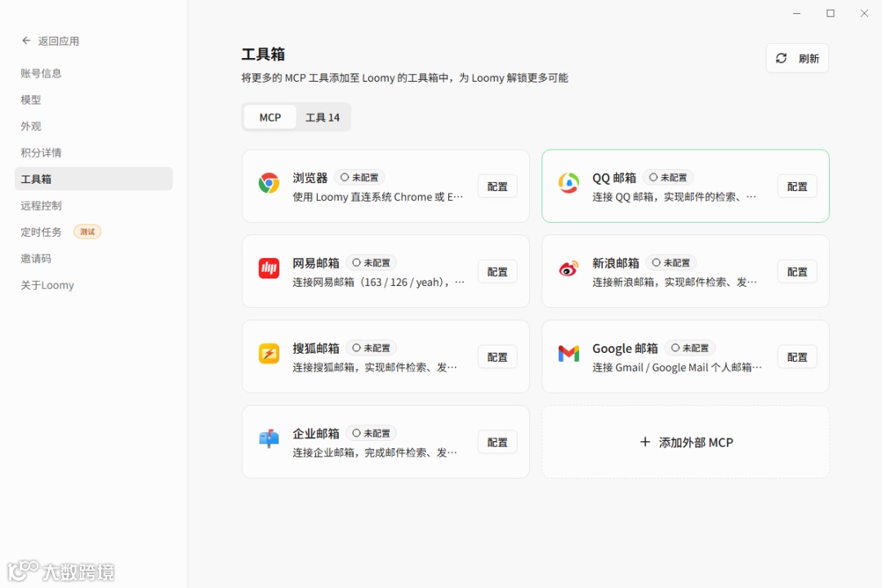Click the 测试 badge beside 定时任务
The image size is (882, 588).
pyautogui.click(x=87, y=232)
